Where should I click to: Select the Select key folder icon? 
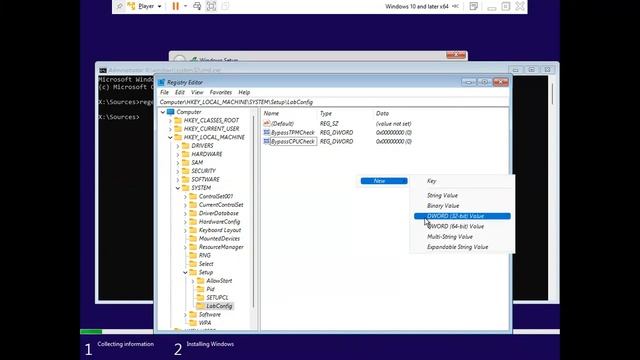[x=193, y=264]
